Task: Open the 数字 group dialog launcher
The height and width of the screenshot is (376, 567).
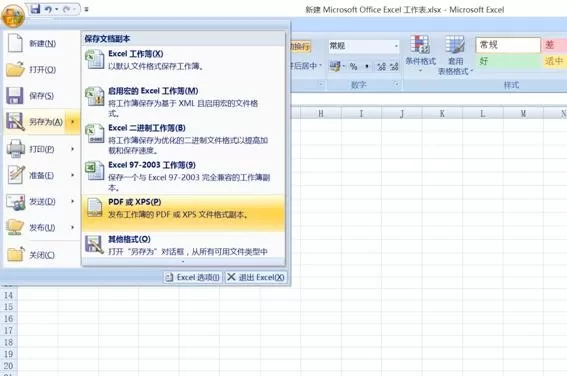Action: pyautogui.click(x=396, y=85)
